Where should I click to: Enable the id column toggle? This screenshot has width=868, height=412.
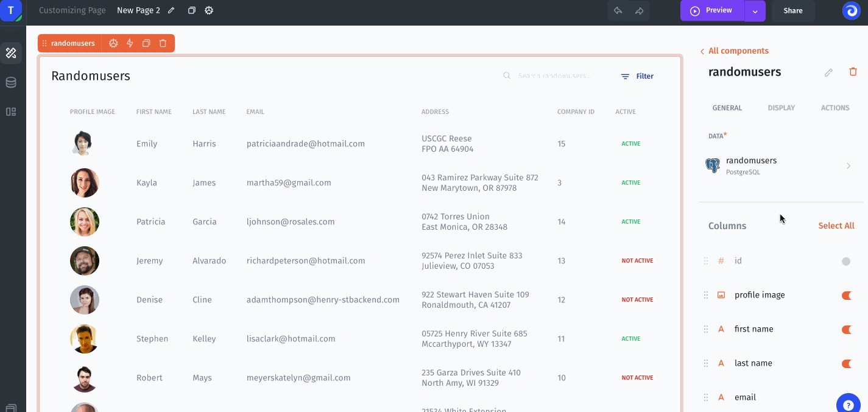[x=846, y=261]
